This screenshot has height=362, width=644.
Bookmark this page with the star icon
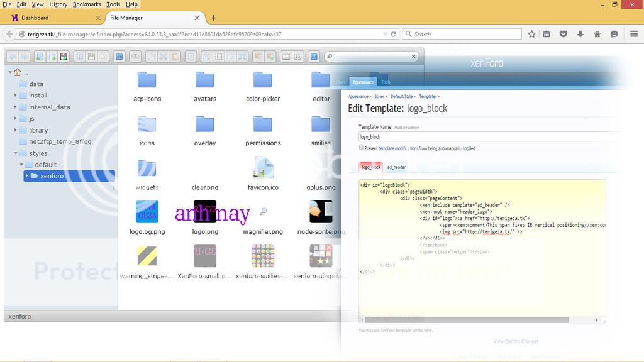tap(531, 34)
